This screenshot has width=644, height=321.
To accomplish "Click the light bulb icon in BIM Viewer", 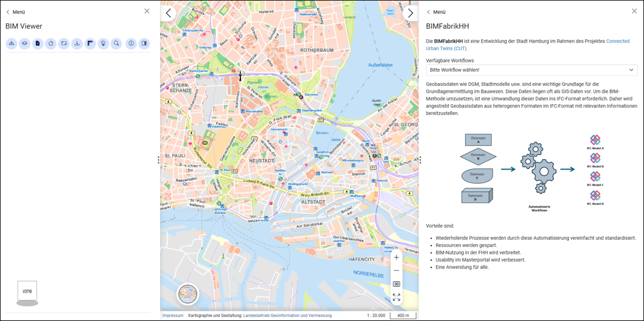I will (103, 43).
